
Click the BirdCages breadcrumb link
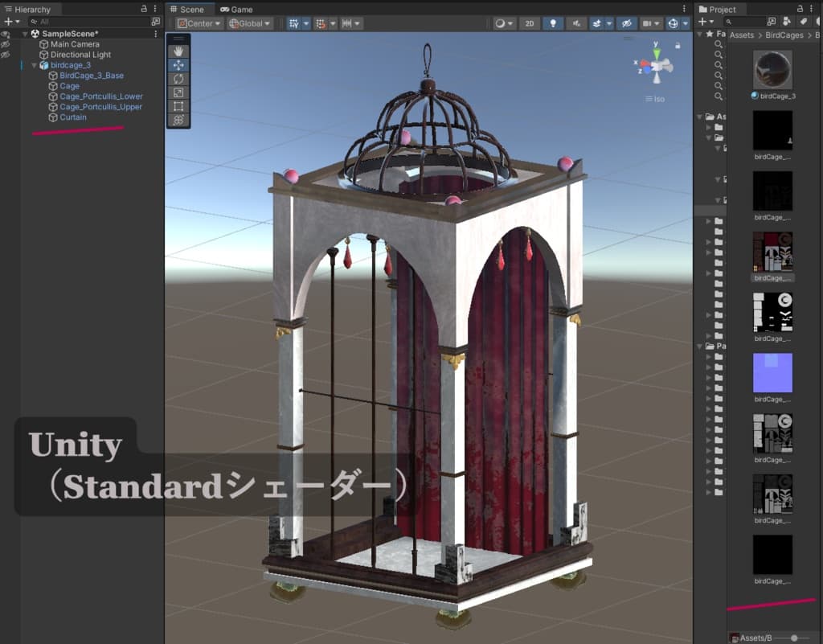coord(784,35)
